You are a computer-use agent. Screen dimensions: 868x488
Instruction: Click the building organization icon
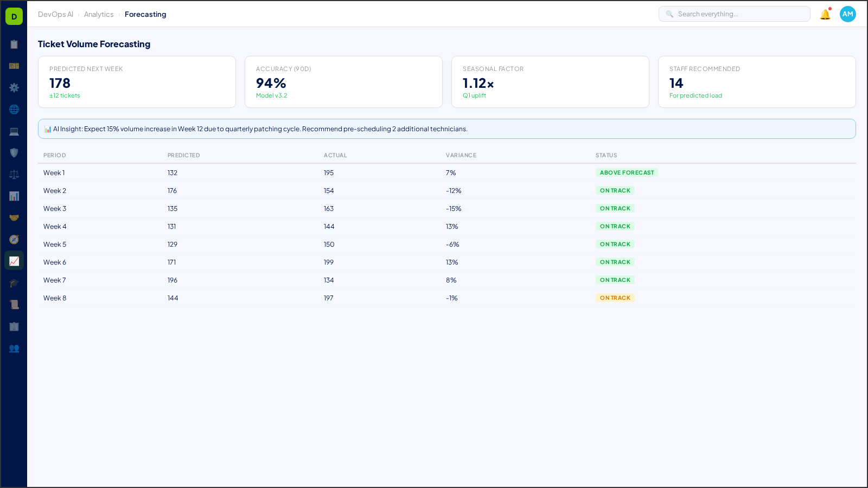pyautogui.click(x=14, y=326)
